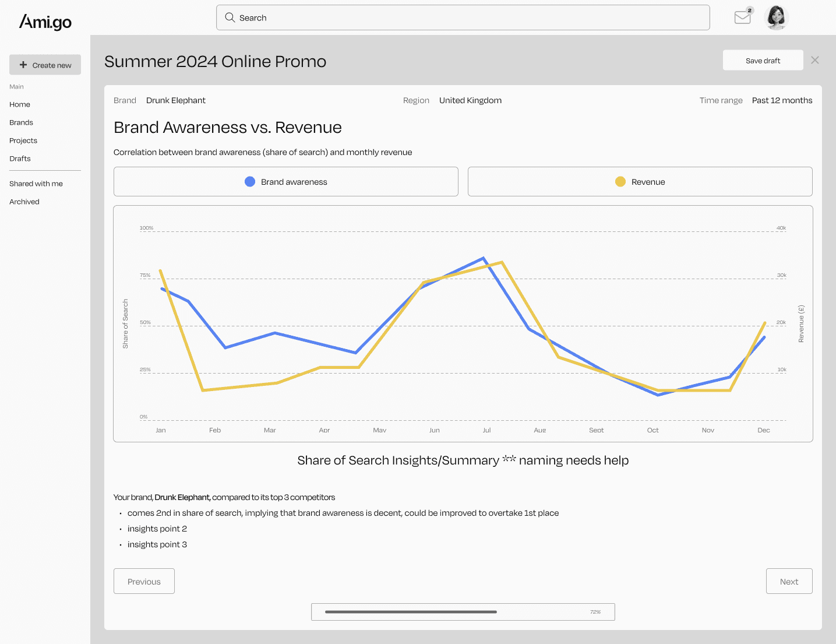
Task: Click the Next button
Action: tap(789, 581)
